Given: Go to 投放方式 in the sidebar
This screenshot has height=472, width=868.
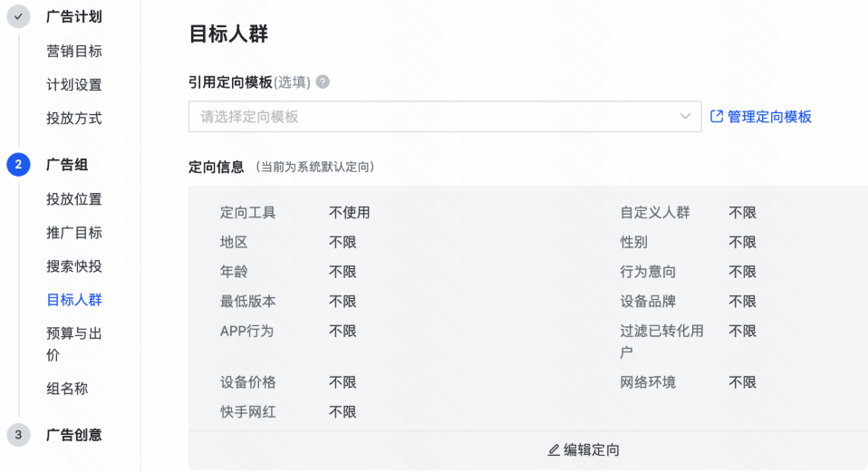Looking at the screenshot, I should tap(74, 118).
